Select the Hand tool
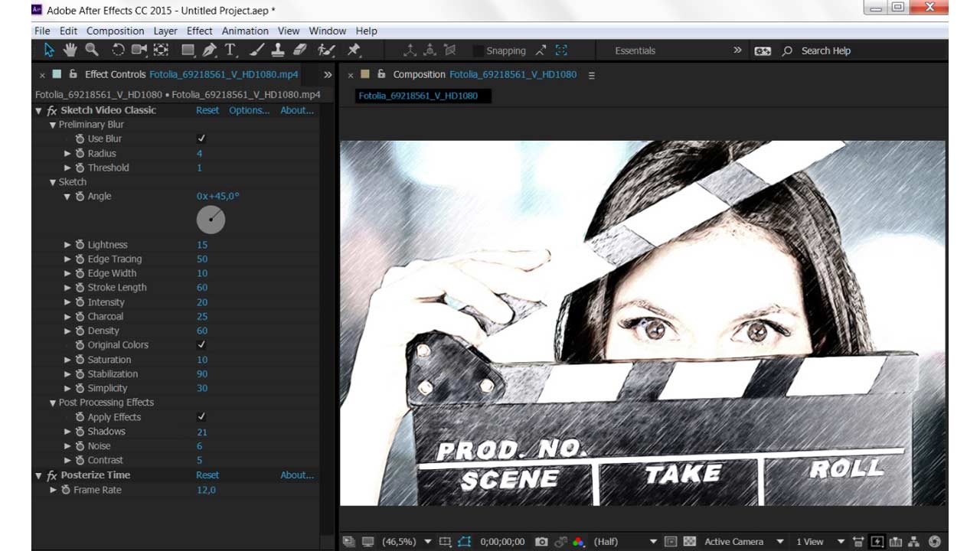 point(70,51)
